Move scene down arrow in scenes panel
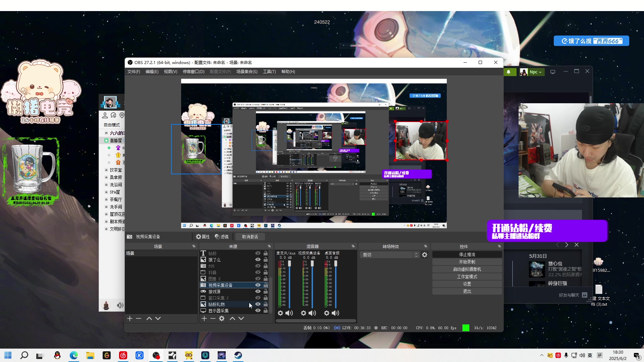 [x=158, y=318]
